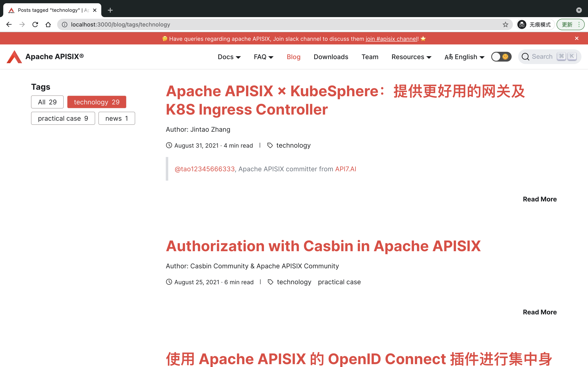Open the incognito mode indicator
Image resolution: width=588 pixels, height=367 pixels.
pos(535,24)
